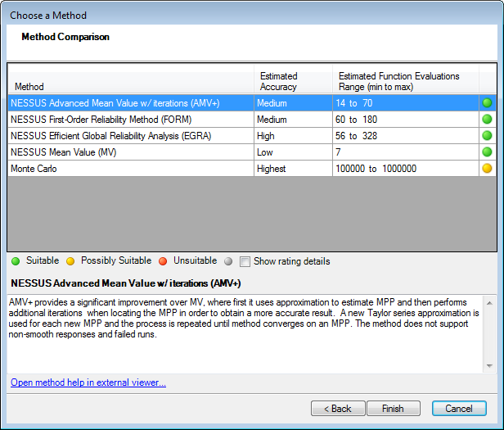
Task: Enable the Show rating details checkbox
Action: (x=245, y=262)
